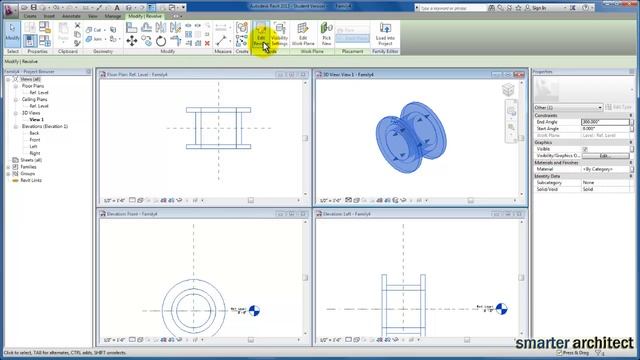The height and width of the screenshot is (360, 640).
Task: Click Pick New work plane tool
Action: click(x=327, y=34)
